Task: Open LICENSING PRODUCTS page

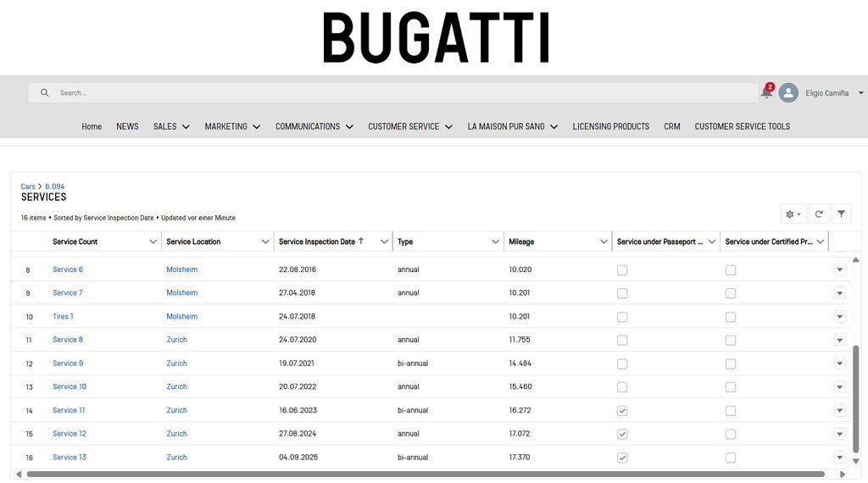Action: click(610, 127)
